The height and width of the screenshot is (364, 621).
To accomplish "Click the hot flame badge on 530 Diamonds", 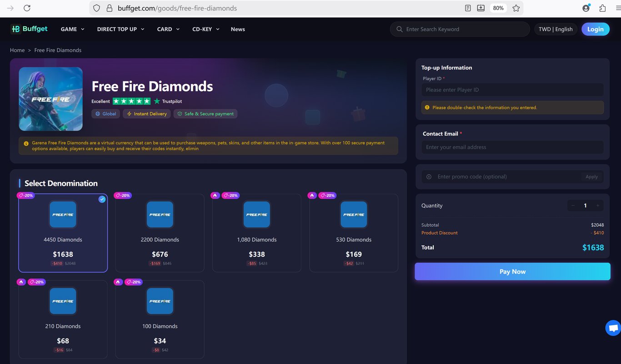I will [312, 195].
